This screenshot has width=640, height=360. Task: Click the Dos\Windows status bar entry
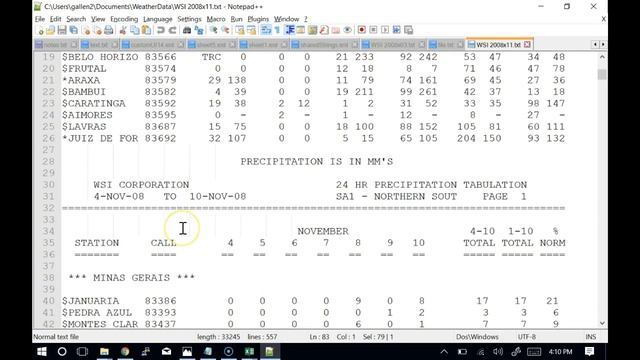click(477, 337)
